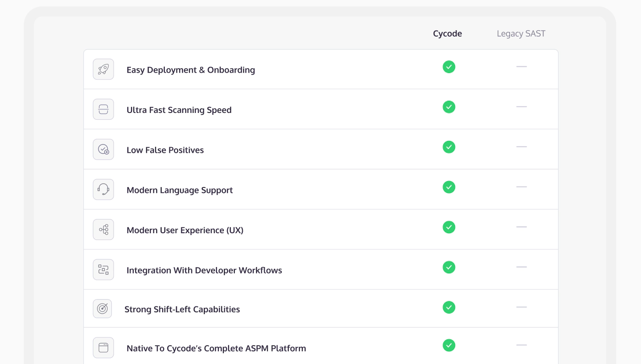Click the green checkmark in Integration With Developer Workflows row
Viewport: 641px width, 364px height.
[449, 267]
